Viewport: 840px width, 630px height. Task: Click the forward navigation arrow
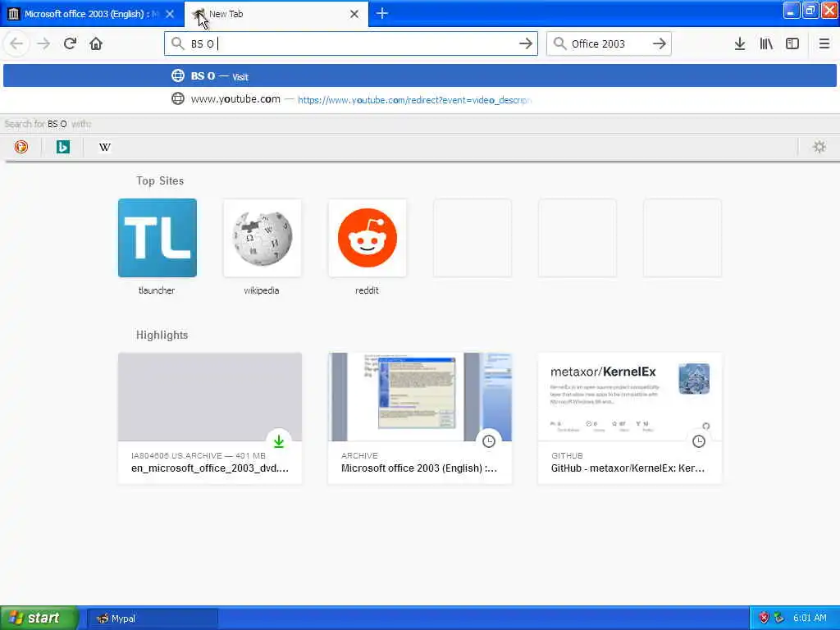(43, 43)
